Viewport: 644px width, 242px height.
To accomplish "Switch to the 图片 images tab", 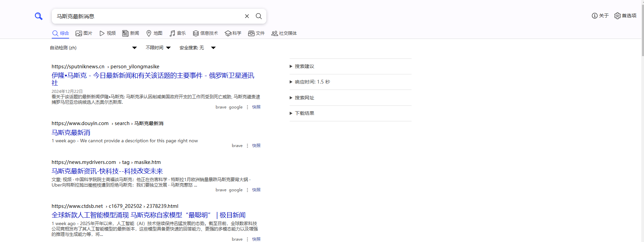I will pos(84,33).
